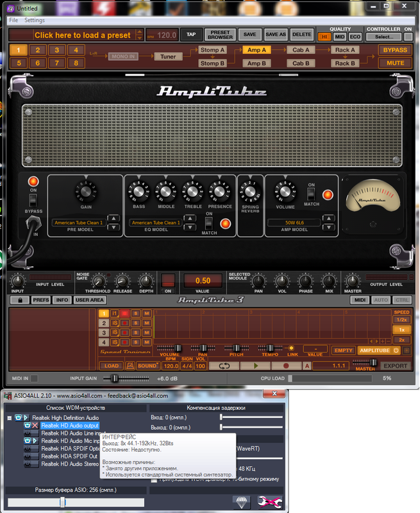This screenshot has width=420, height=513.
Task: Step EQ model up arrow
Action: pyautogui.click(x=190, y=218)
